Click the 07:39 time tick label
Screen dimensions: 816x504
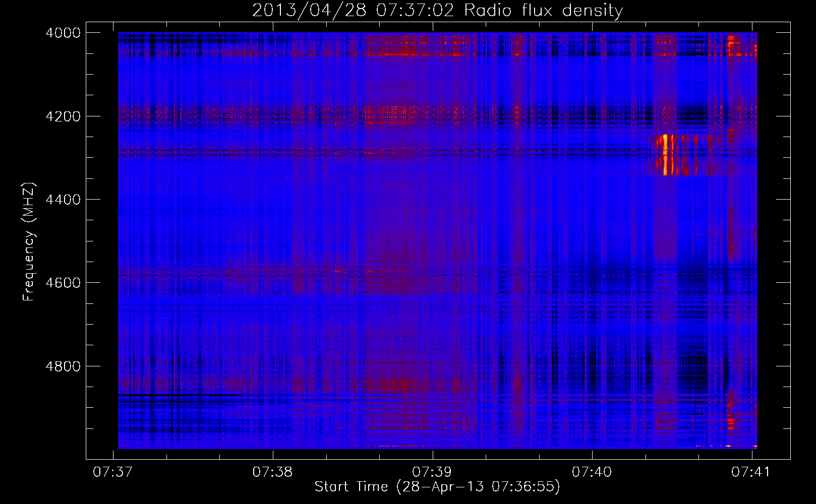(x=432, y=472)
